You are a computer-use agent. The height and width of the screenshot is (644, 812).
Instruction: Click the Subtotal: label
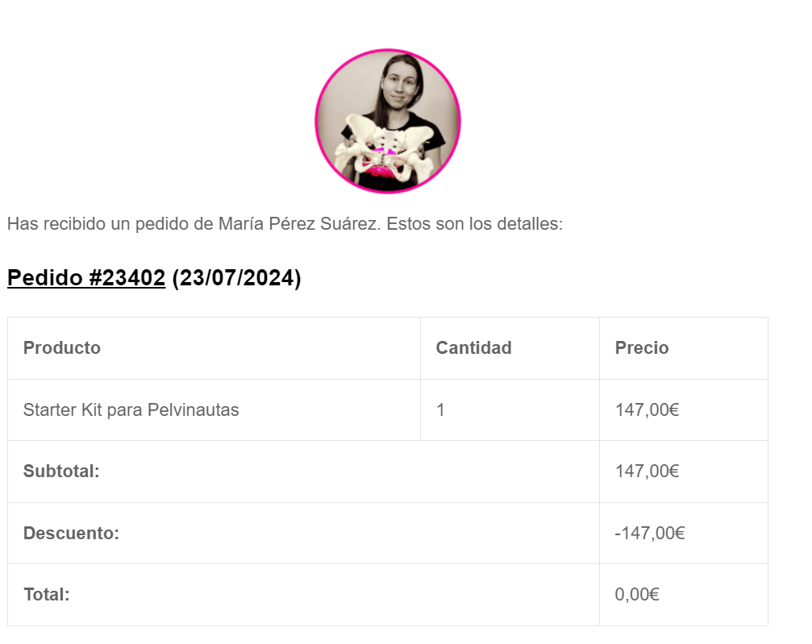pyautogui.click(x=61, y=471)
